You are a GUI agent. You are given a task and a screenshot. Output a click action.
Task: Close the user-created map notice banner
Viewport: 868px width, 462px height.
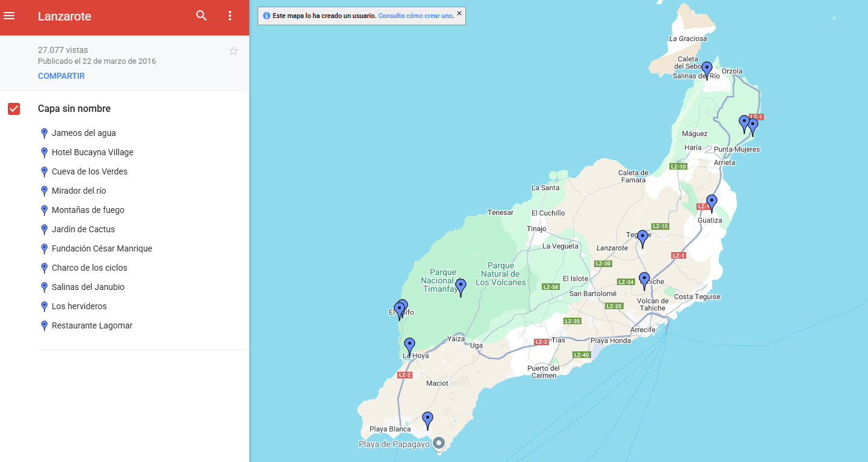(459, 13)
